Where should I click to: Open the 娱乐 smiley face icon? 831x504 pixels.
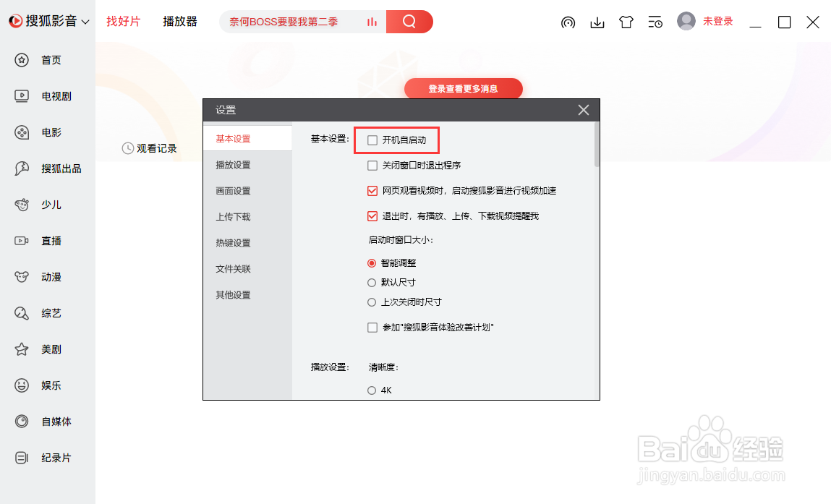tap(22, 385)
